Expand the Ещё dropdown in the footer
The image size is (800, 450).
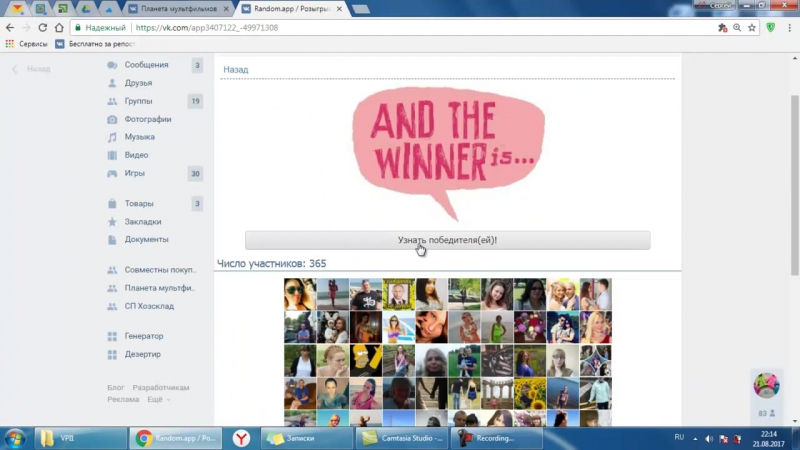click(x=157, y=399)
